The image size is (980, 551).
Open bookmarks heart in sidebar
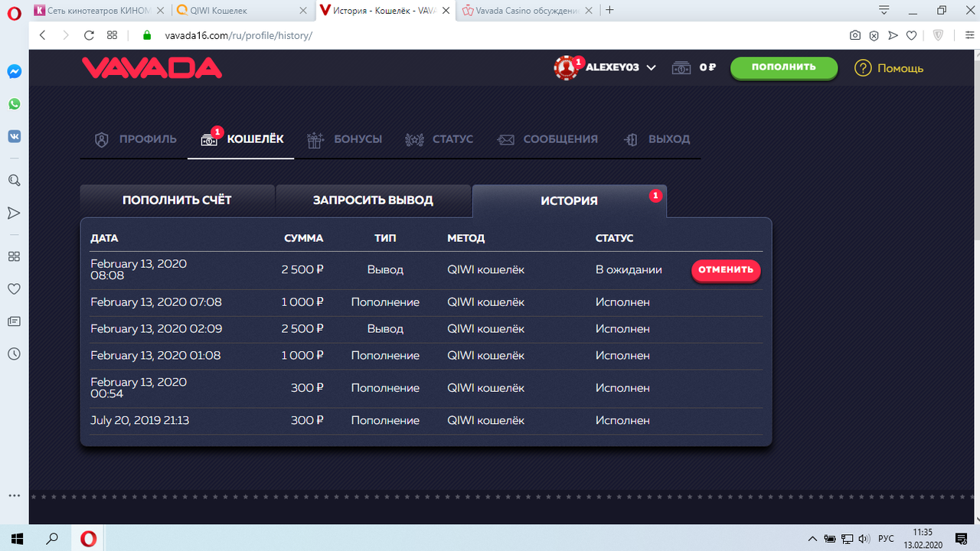click(14, 289)
